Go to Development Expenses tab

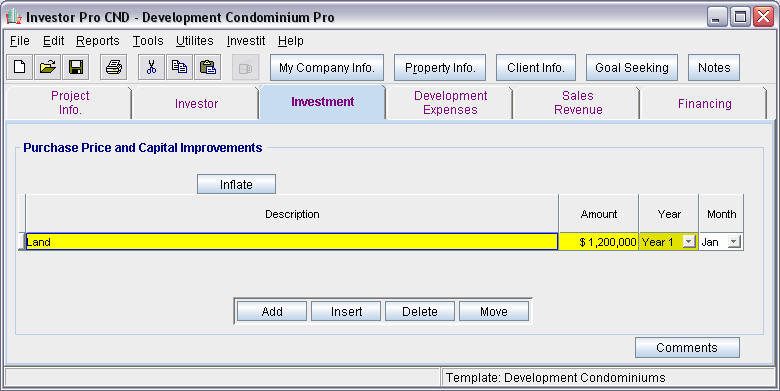(x=450, y=102)
